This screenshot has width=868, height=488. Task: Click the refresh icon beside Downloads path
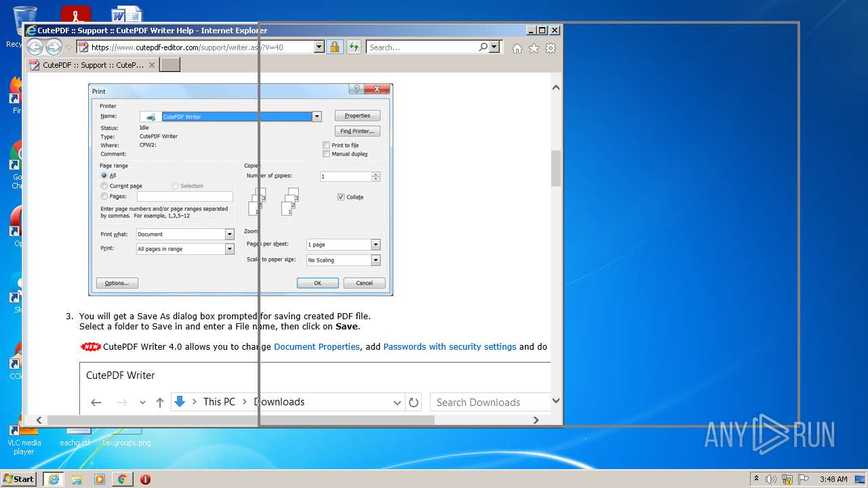414,402
